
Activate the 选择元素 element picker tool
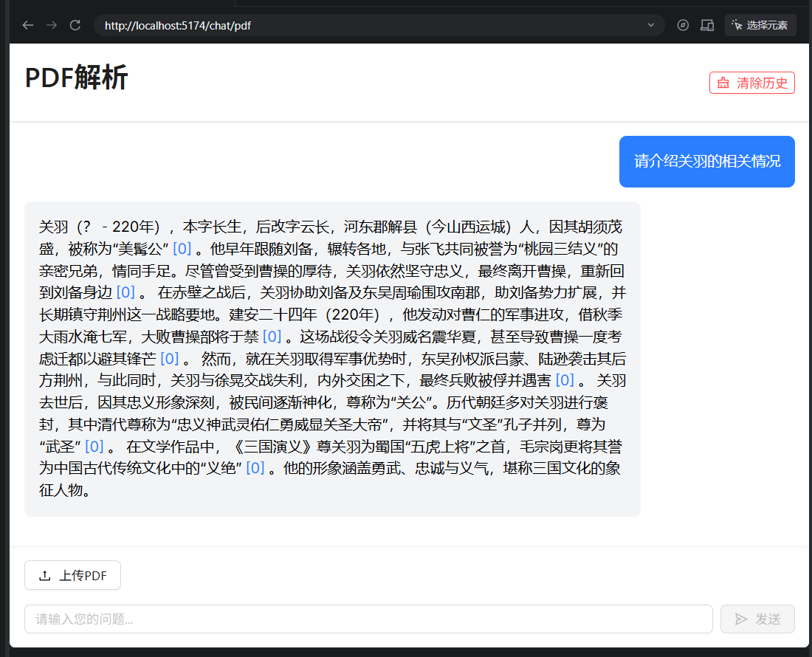[x=760, y=24]
